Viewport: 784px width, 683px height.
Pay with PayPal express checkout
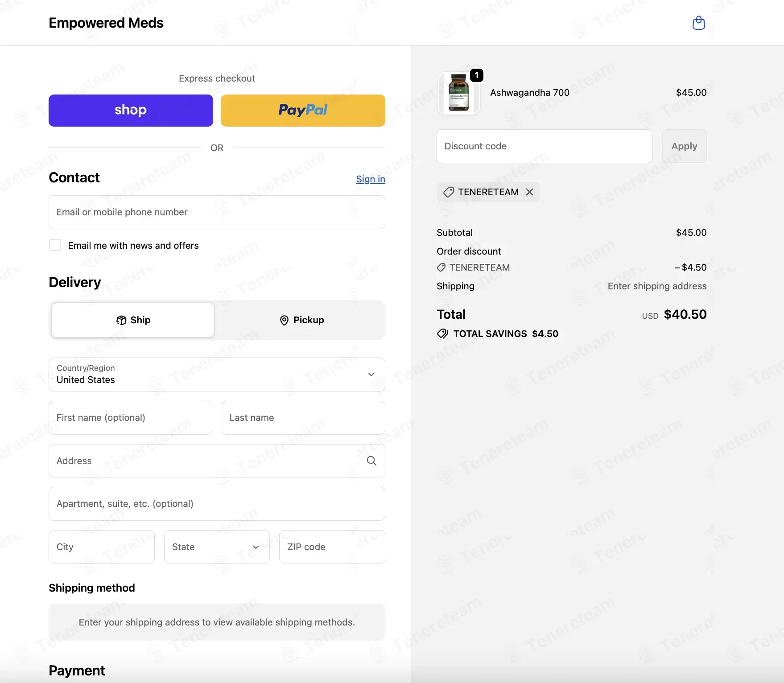(x=303, y=111)
